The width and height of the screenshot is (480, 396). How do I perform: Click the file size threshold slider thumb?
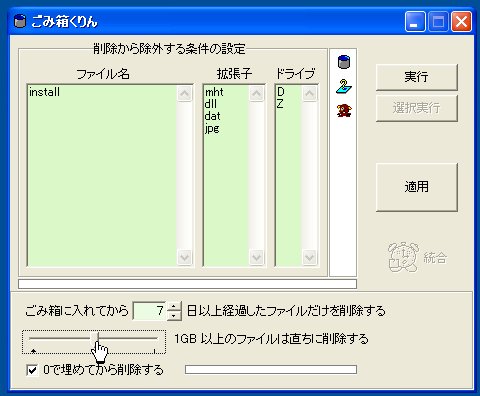pos(95,339)
